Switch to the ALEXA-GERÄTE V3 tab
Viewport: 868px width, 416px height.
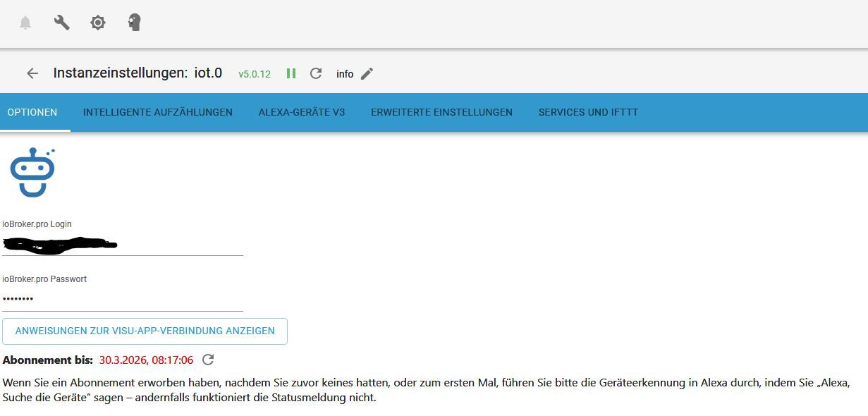[302, 112]
